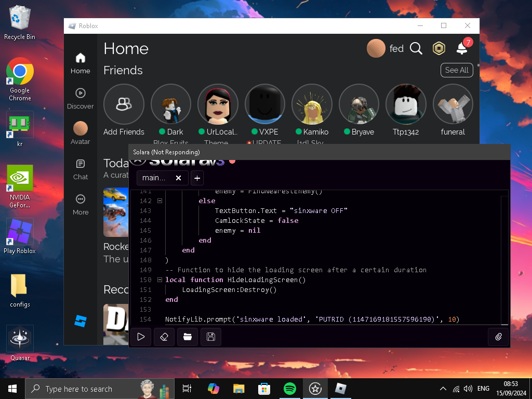
Task: Open Quasar desktop icon
Action: click(x=20, y=343)
